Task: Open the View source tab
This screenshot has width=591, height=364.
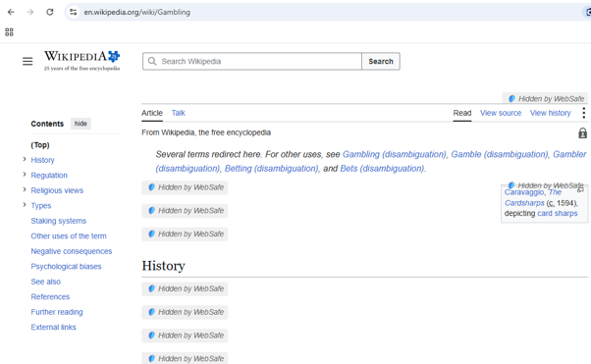Action: click(501, 113)
